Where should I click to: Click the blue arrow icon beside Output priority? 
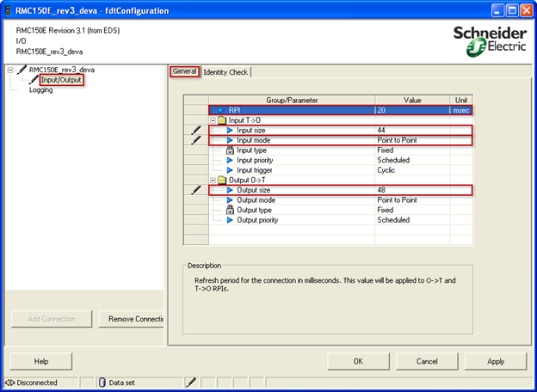coord(230,220)
